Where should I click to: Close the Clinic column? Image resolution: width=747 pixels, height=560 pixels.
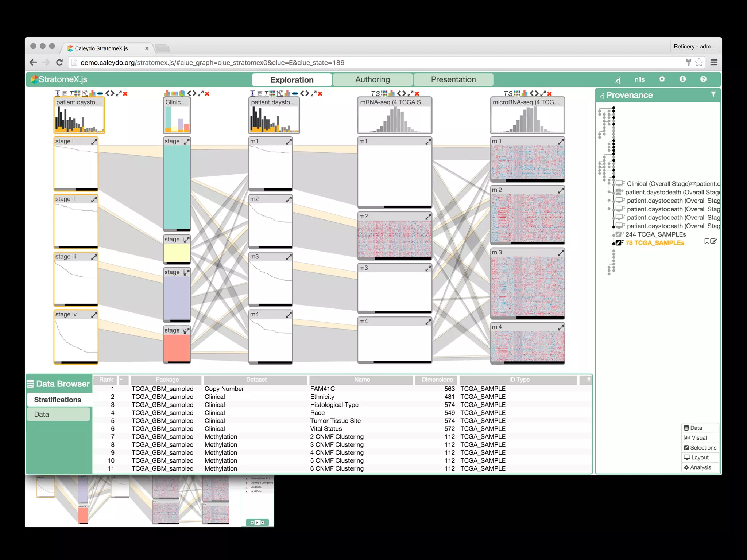[x=207, y=93]
